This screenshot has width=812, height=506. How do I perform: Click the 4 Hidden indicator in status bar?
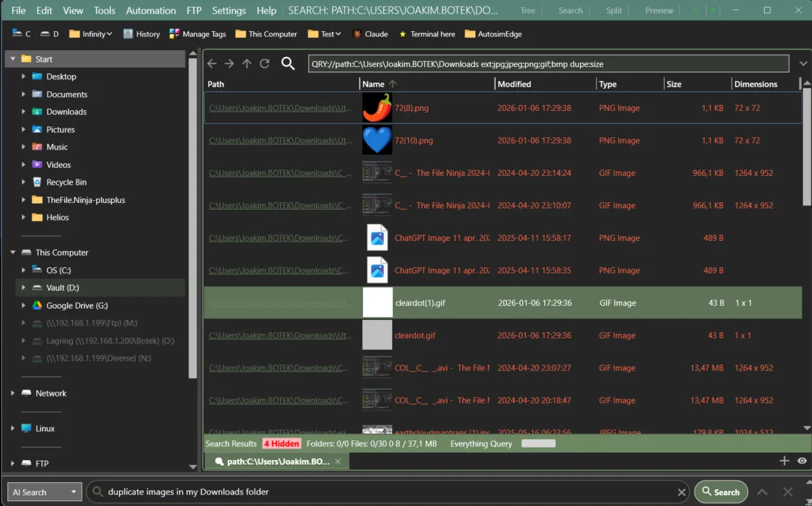281,444
